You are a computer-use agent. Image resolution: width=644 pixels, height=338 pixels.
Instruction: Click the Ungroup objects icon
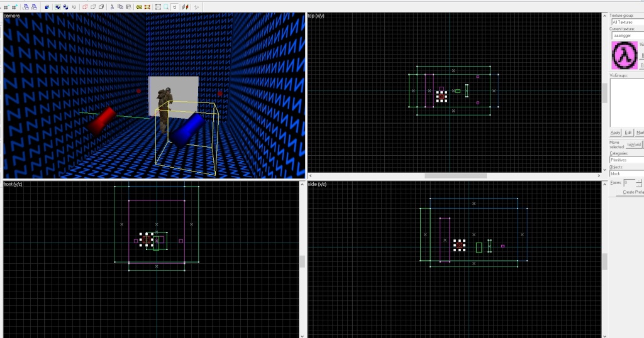coord(65,7)
